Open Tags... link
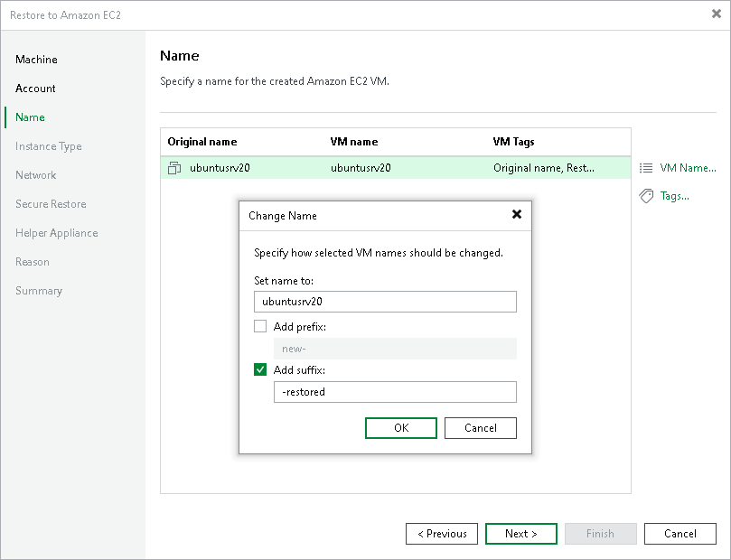The height and width of the screenshot is (560, 731). click(674, 196)
